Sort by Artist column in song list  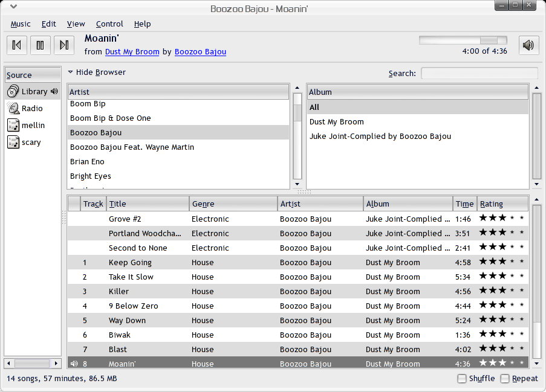(320, 204)
